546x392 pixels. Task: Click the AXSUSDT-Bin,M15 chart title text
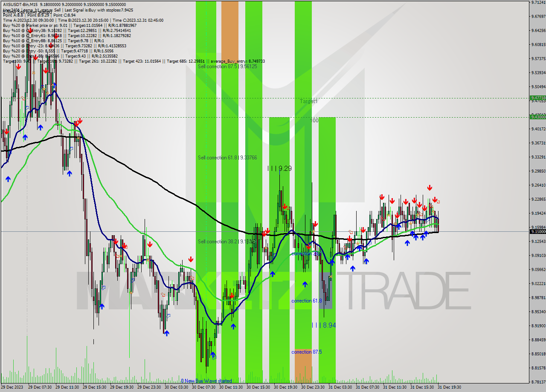pyautogui.click(x=20, y=5)
